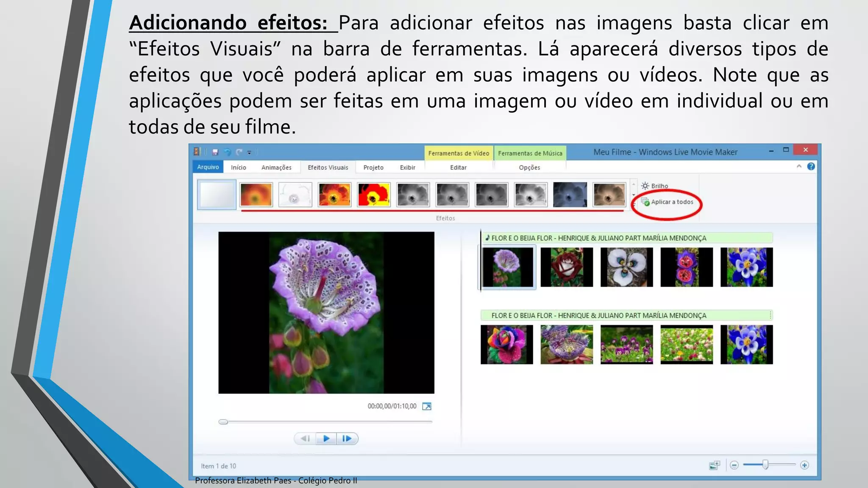Click the second FLOR E O BEIJA FLOR music track
868x488 pixels.
(x=627, y=315)
